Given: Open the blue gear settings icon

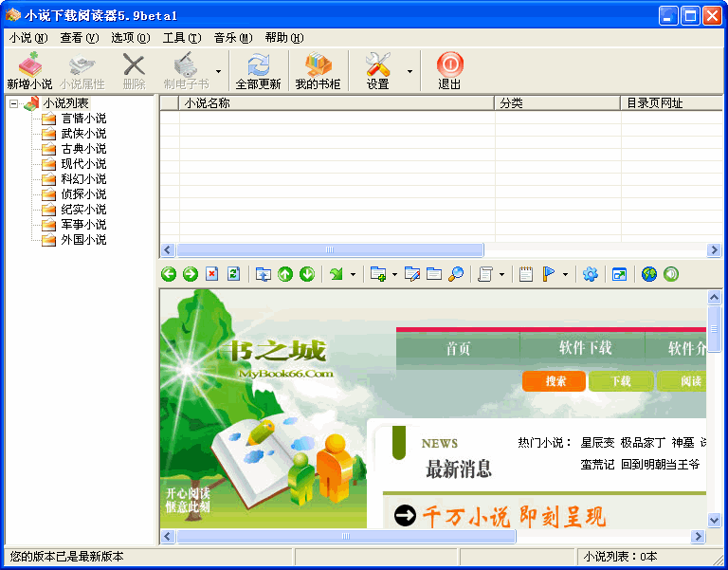Looking at the screenshot, I should point(590,274).
